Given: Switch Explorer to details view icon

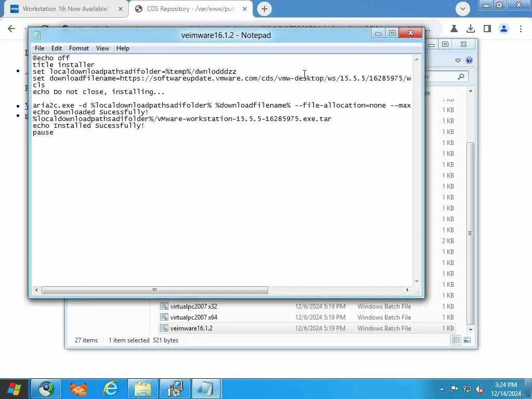Looking at the screenshot, I should point(456,340).
